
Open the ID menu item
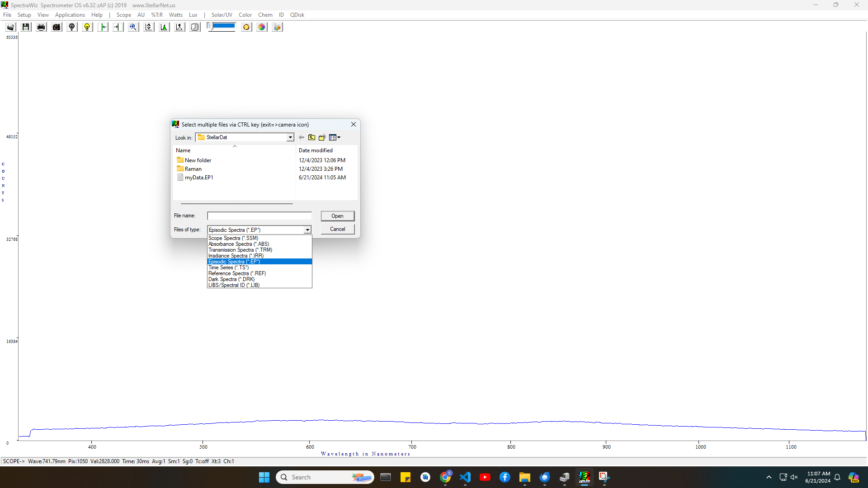(x=281, y=15)
